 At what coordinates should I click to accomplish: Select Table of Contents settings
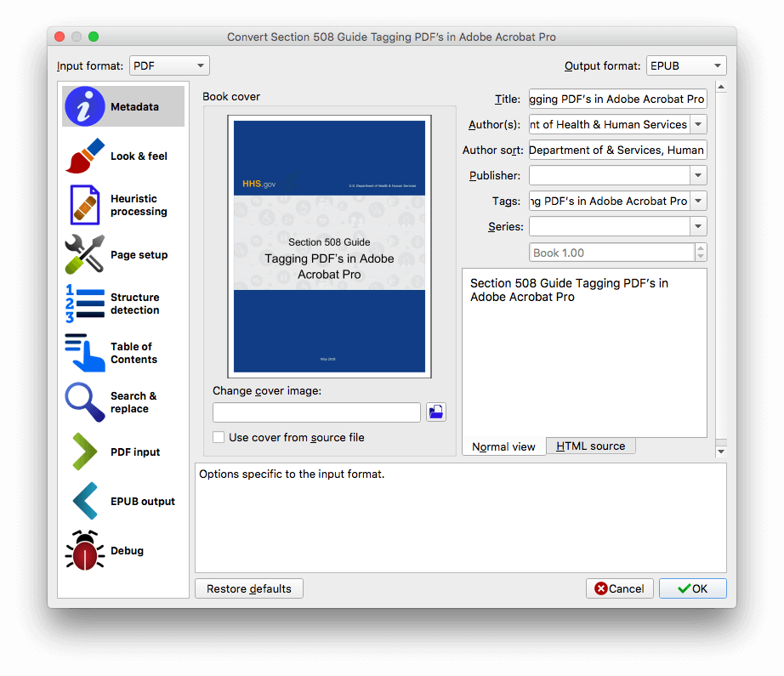(x=122, y=352)
